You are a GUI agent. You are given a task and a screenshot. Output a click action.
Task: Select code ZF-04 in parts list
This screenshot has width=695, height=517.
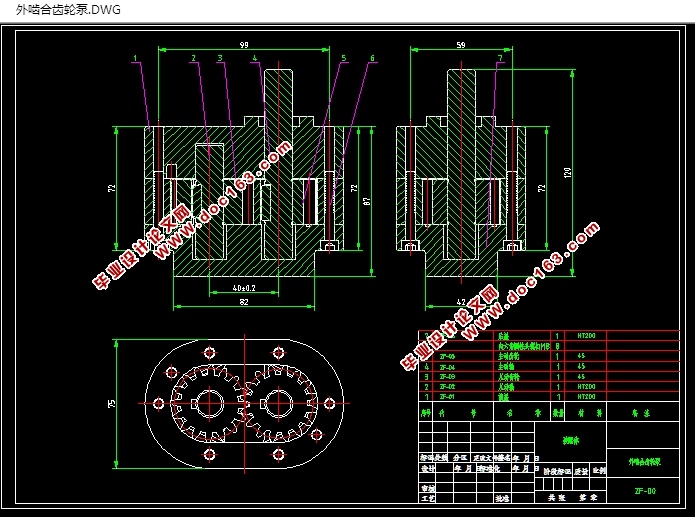tap(447, 367)
